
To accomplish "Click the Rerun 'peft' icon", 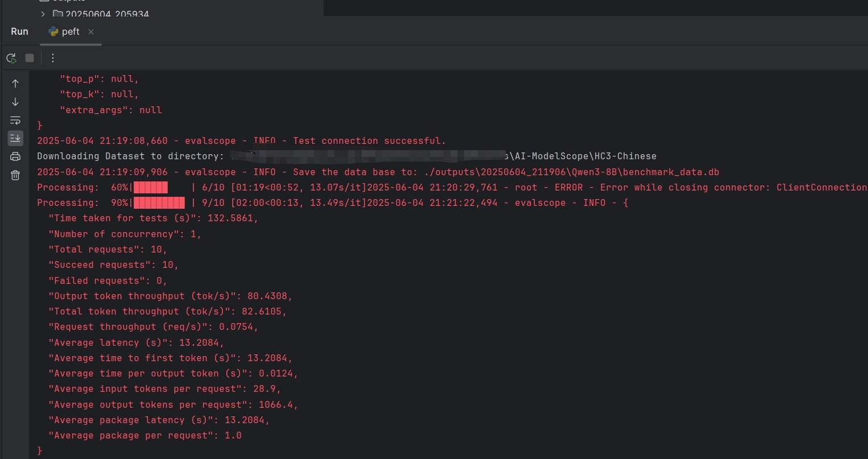I will click(x=11, y=58).
